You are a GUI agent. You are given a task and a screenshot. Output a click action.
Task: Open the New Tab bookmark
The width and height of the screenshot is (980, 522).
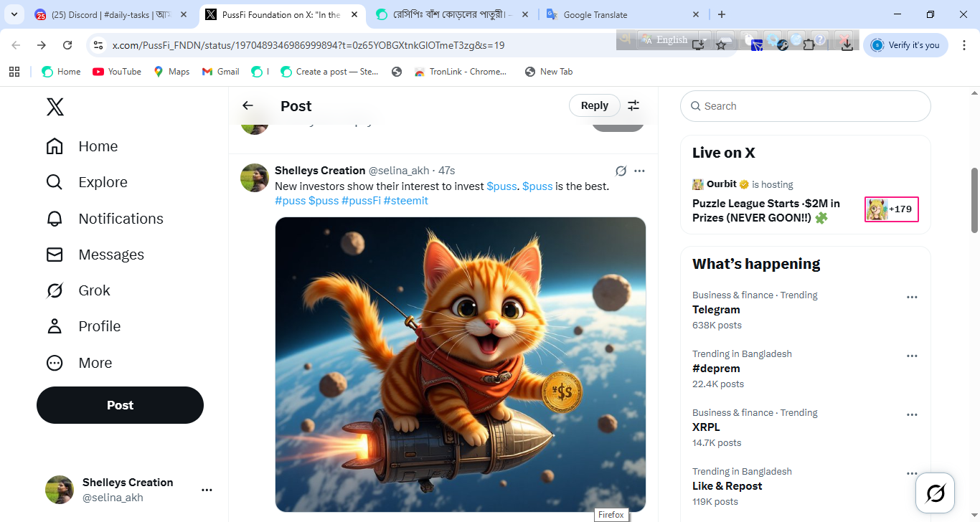pos(549,72)
